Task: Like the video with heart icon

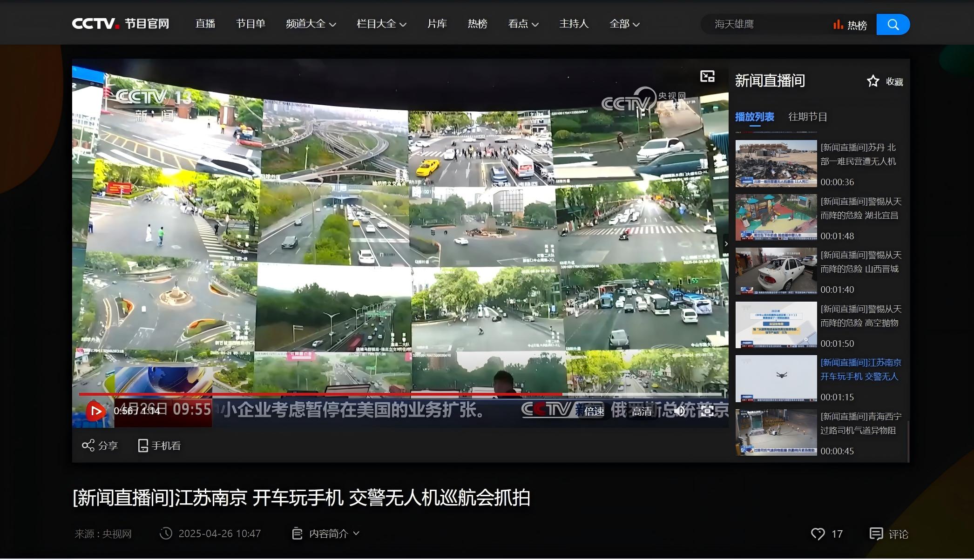Action: pyautogui.click(x=818, y=534)
